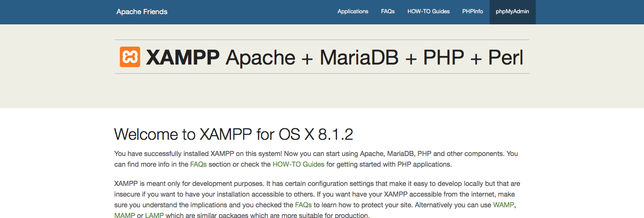Open the PHPInfo navigation item

point(473,12)
